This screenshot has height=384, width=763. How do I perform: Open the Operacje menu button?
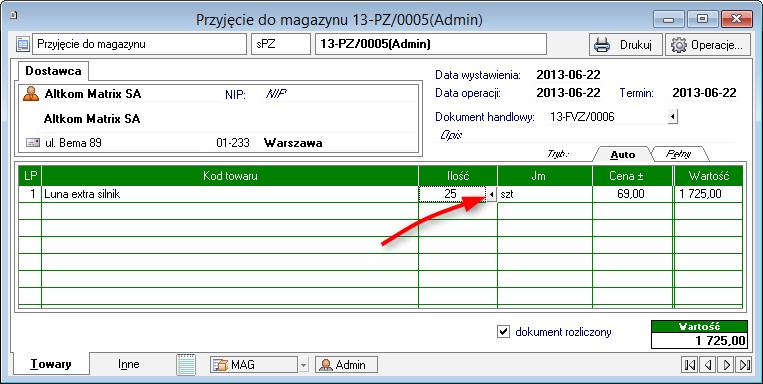[708, 45]
